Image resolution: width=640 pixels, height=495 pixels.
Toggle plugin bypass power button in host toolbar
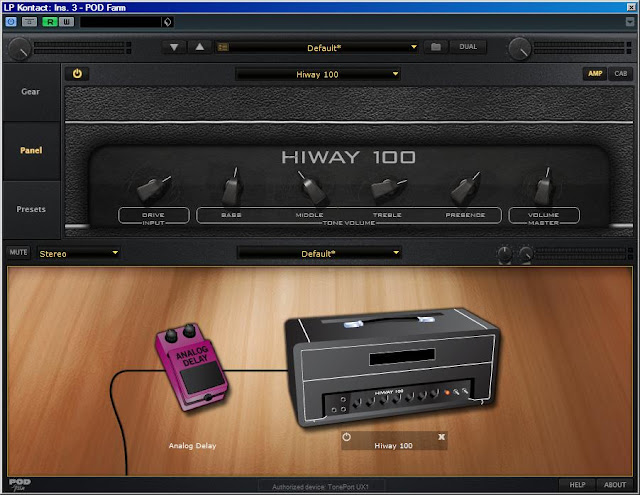(x=11, y=22)
